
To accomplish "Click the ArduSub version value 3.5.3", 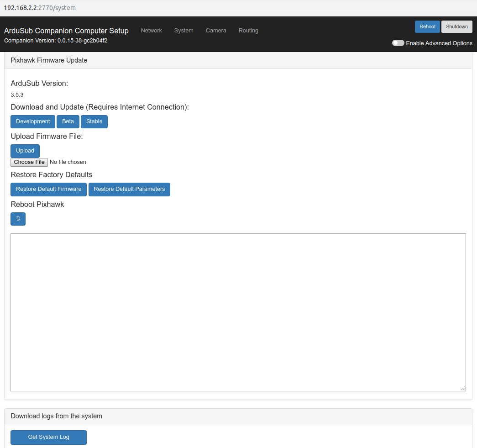I will 17,95.
